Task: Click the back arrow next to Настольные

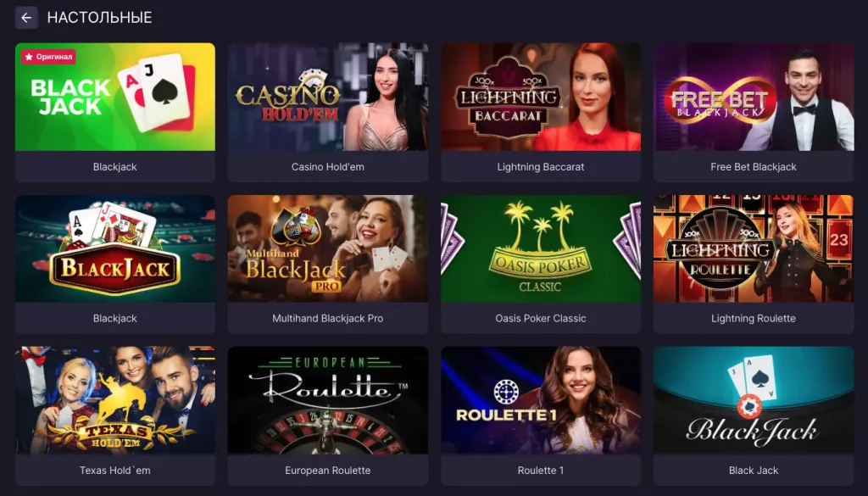Action: click(x=26, y=18)
